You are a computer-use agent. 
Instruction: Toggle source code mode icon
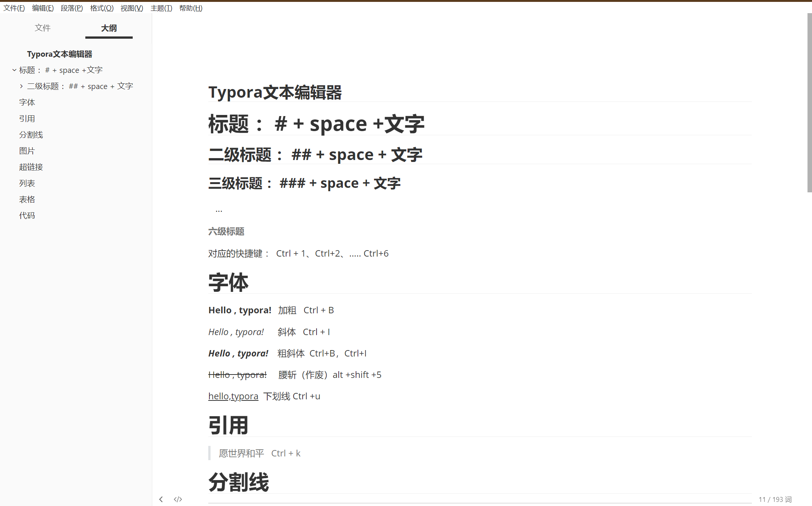178,499
